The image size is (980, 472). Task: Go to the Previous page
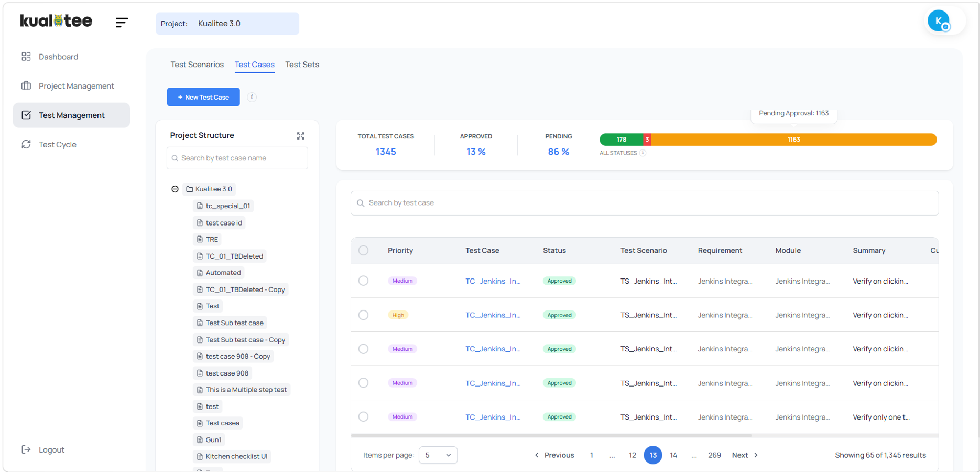pyautogui.click(x=554, y=455)
